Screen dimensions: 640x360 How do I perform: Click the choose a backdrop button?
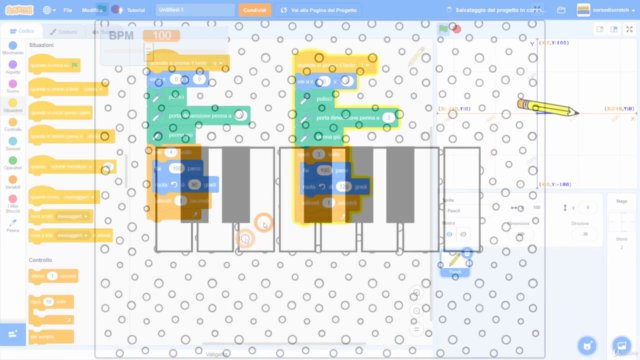coord(622,346)
